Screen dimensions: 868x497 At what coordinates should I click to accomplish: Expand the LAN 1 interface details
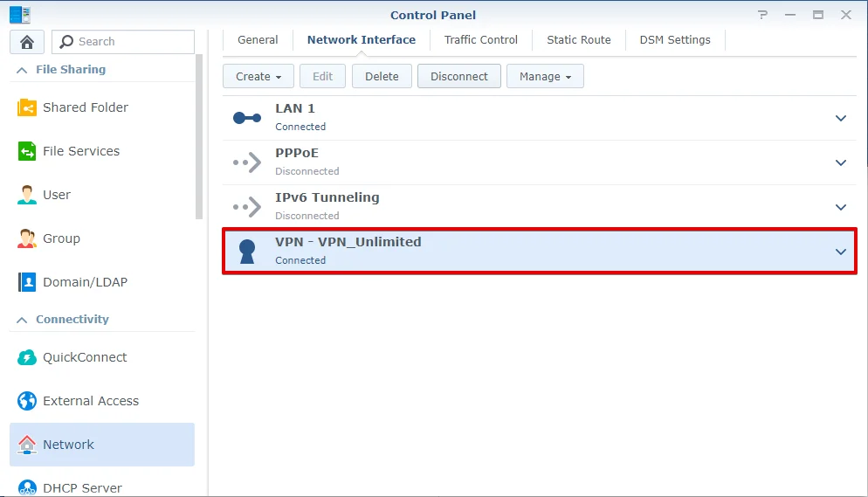841,118
